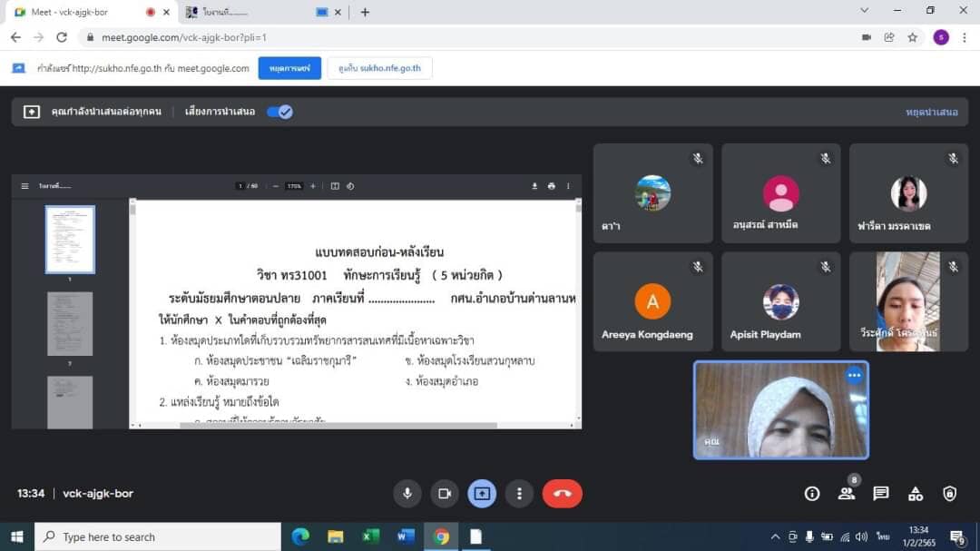The height and width of the screenshot is (551, 980).
Task: Open the chat panel icon
Action: point(880,494)
